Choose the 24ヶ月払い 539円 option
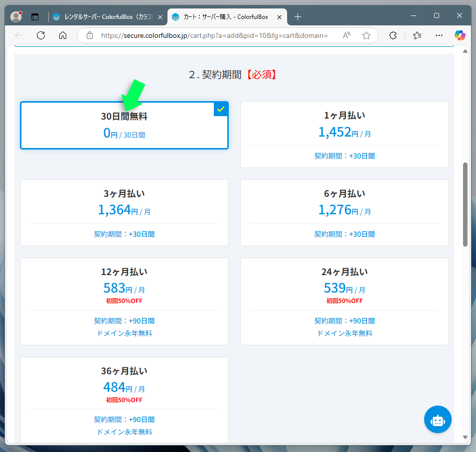 pyautogui.click(x=344, y=301)
